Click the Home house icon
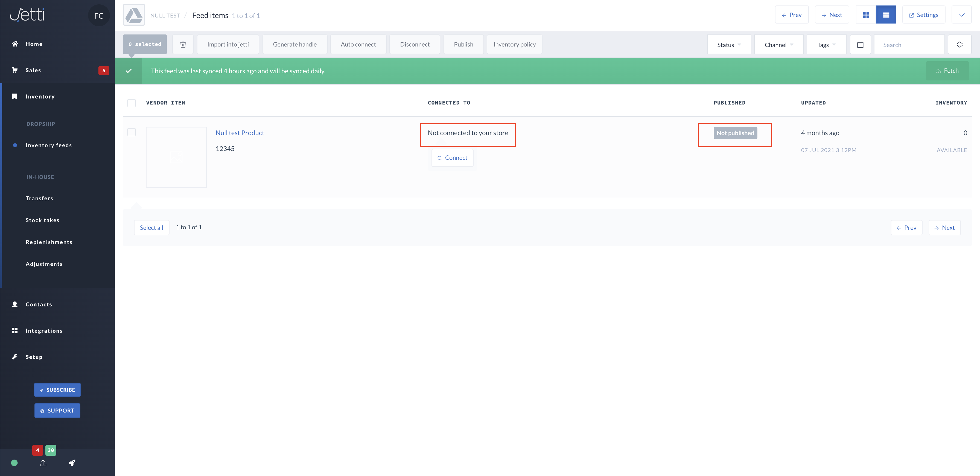 (x=15, y=44)
